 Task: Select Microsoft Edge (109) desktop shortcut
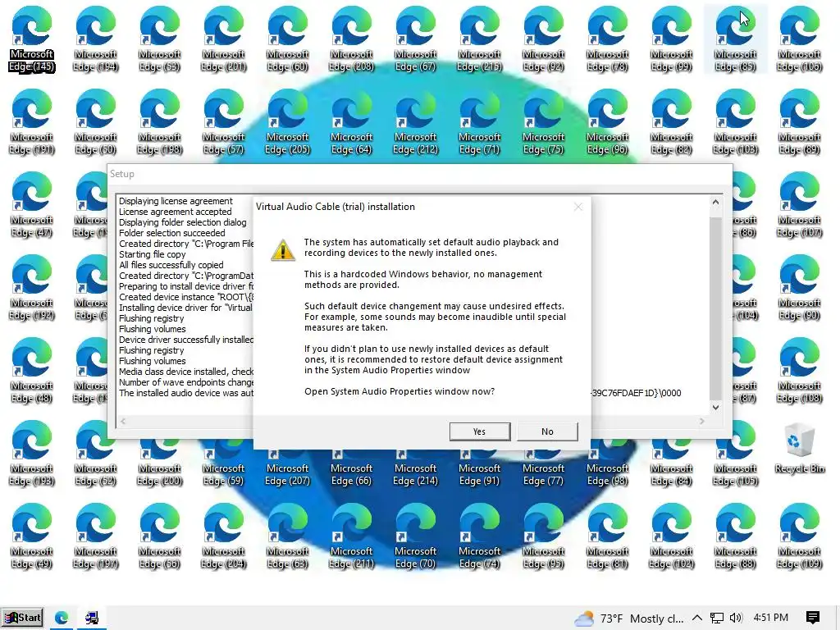(x=799, y=536)
